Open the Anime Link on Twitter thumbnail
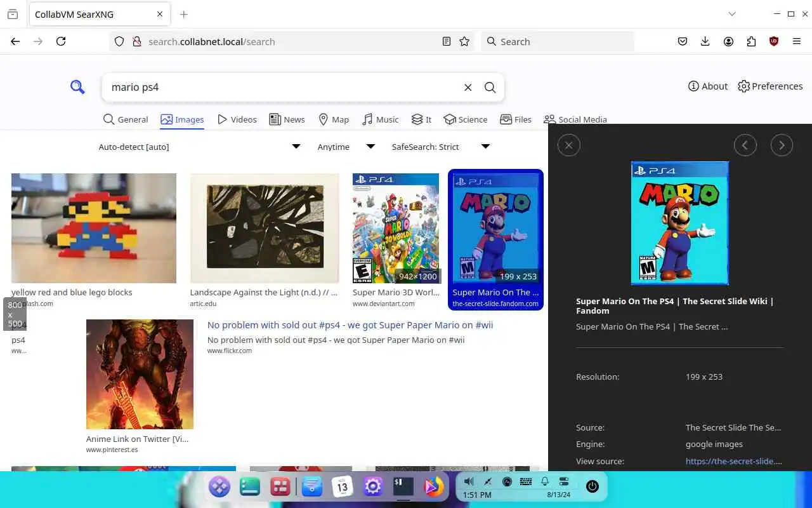The image size is (812, 508). 140,374
